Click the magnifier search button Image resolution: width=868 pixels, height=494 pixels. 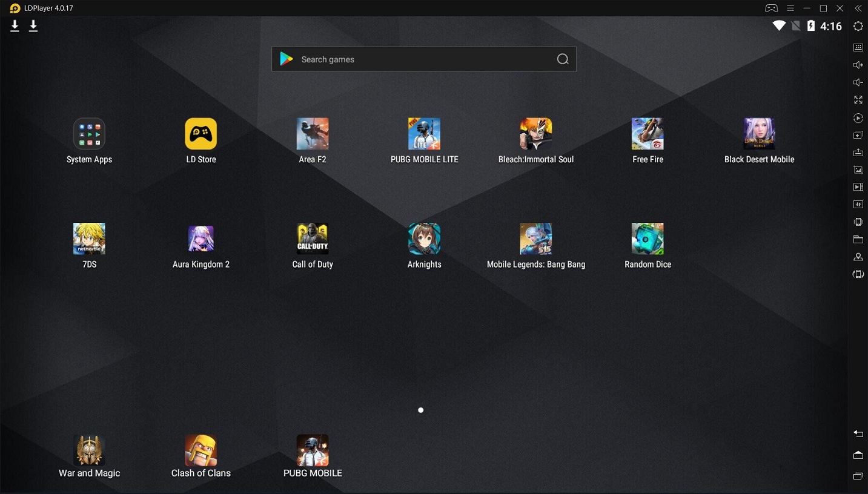(563, 59)
